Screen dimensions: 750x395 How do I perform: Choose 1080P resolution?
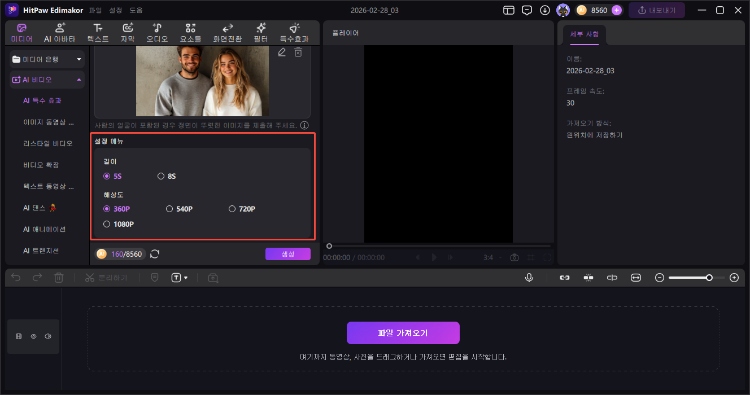point(119,224)
